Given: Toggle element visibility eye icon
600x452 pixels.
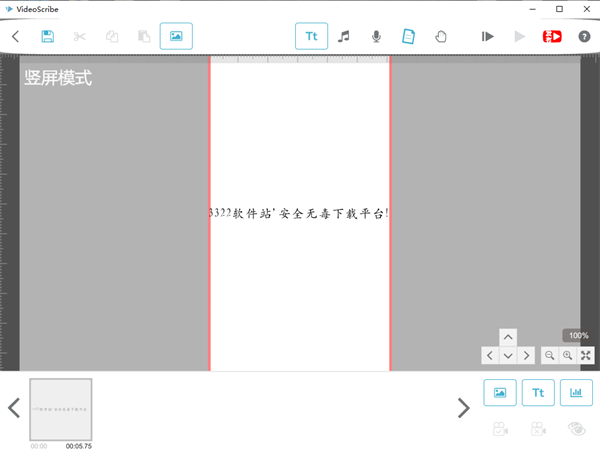Looking at the screenshot, I should pos(577,429).
